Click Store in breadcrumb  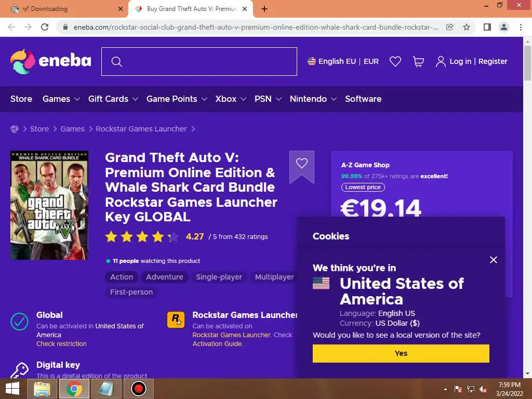(39, 129)
